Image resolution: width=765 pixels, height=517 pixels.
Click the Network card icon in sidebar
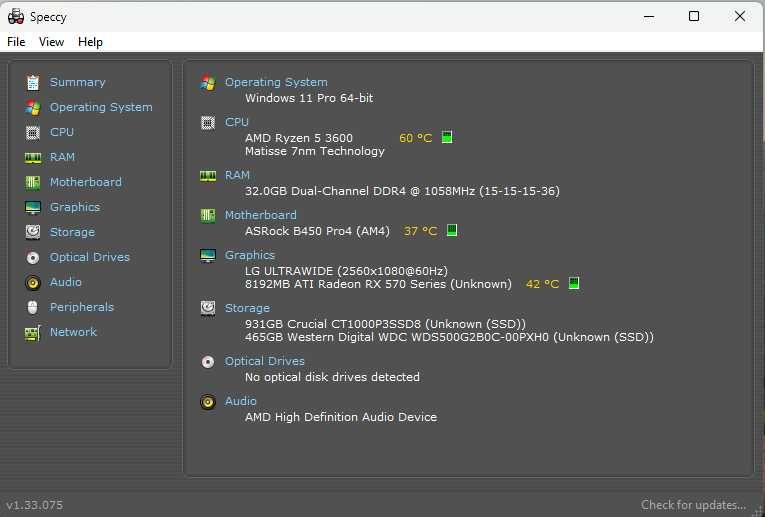[33, 333]
